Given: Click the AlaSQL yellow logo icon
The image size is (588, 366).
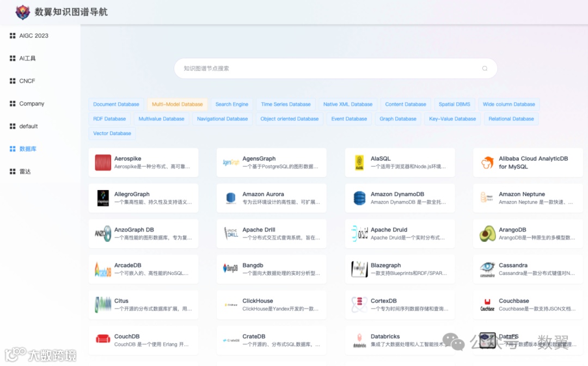Looking at the screenshot, I should pos(359,162).
